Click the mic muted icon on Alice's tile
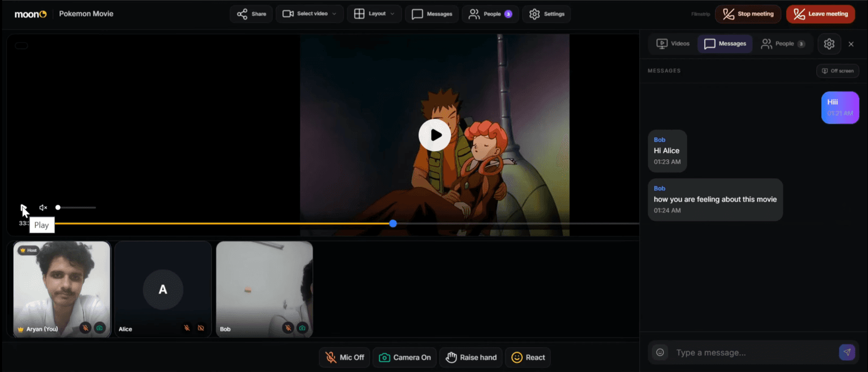Screen dimensions: 868x372 (x=186, y=327)
